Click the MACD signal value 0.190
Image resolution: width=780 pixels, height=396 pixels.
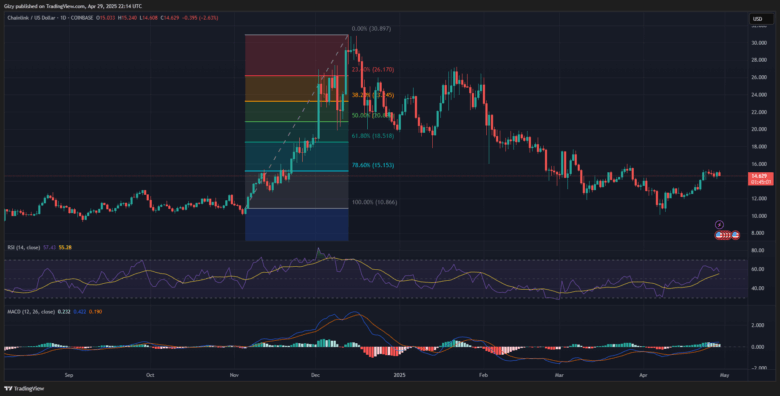click(x=95, y=312)
